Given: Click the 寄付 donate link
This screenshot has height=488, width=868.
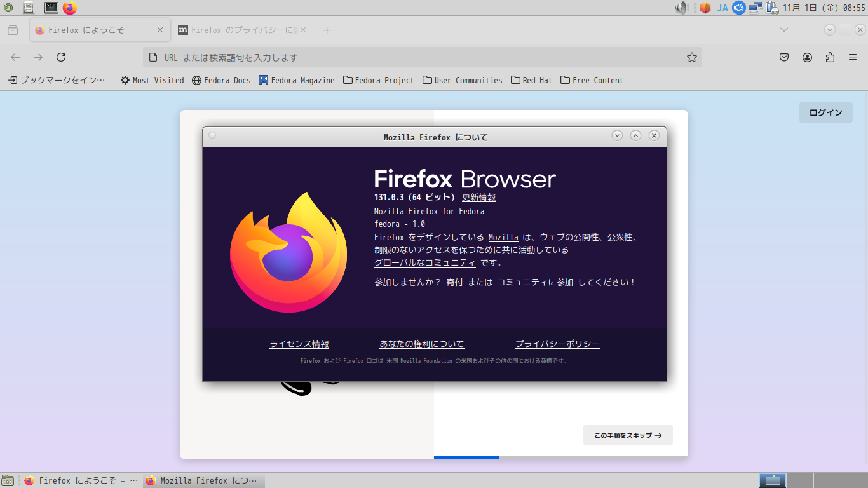Looking at the screenshot, I should [x=454, y=282].
